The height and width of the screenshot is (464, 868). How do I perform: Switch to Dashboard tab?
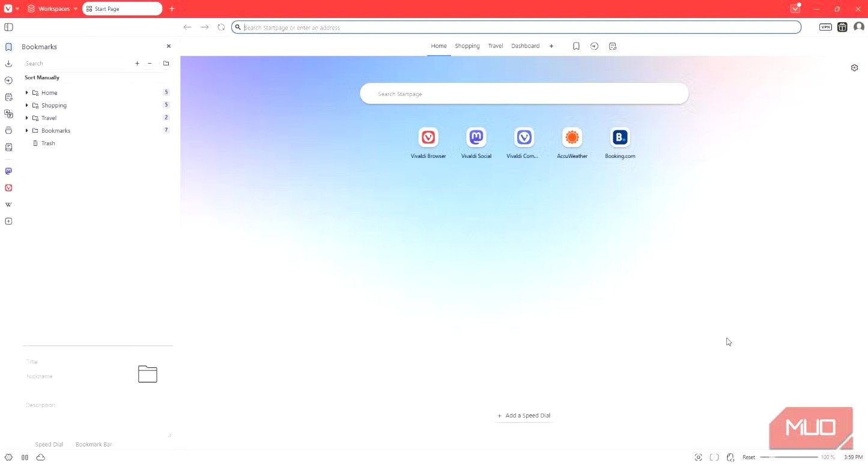525,46
